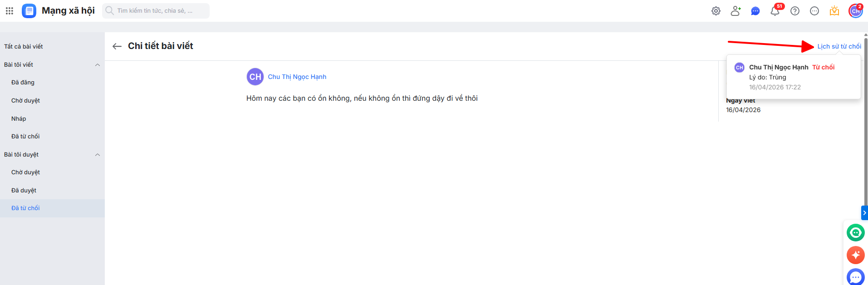The height and width of the screenshot is (285, 868).
Task: Open the notifications bell icon
Action: 775,11
